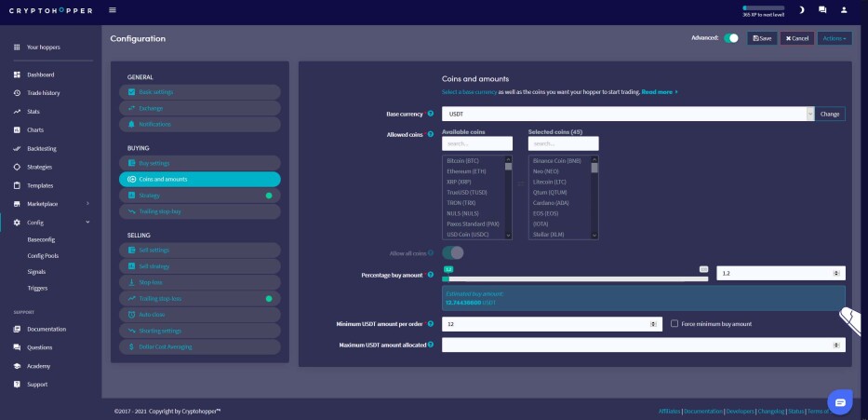The image size is (868, 420).
Task: Open Exchange settings section
Action: pyautogui.click(x=200, y=108)
